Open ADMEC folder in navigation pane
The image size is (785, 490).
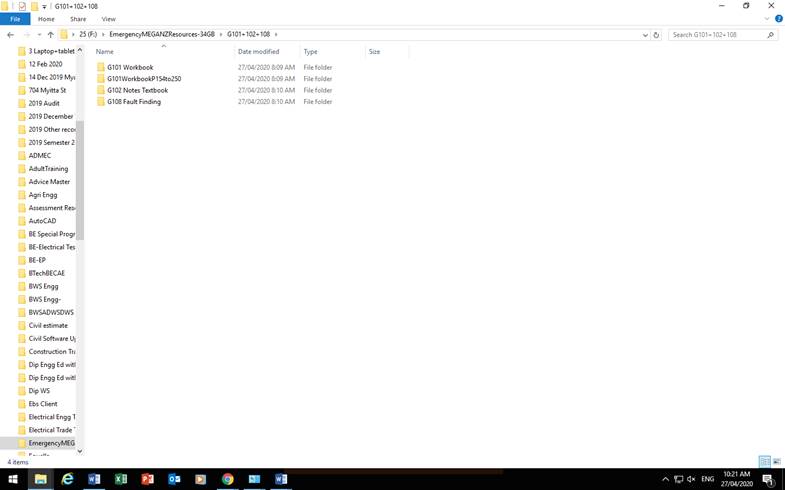[x=40, y=155]
